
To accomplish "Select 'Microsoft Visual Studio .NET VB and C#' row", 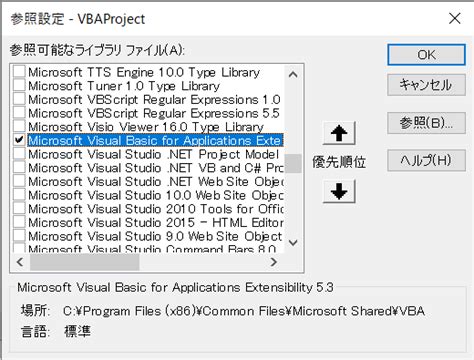I will tap(156, 168).
